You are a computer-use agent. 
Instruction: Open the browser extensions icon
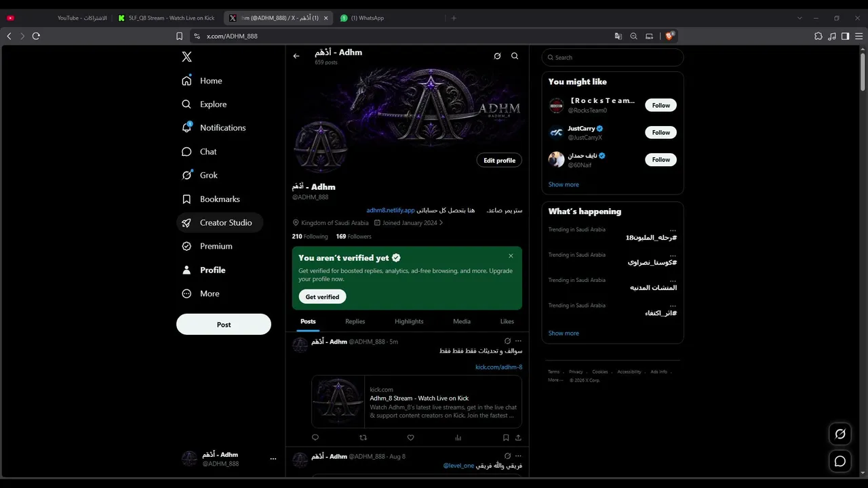818,36
